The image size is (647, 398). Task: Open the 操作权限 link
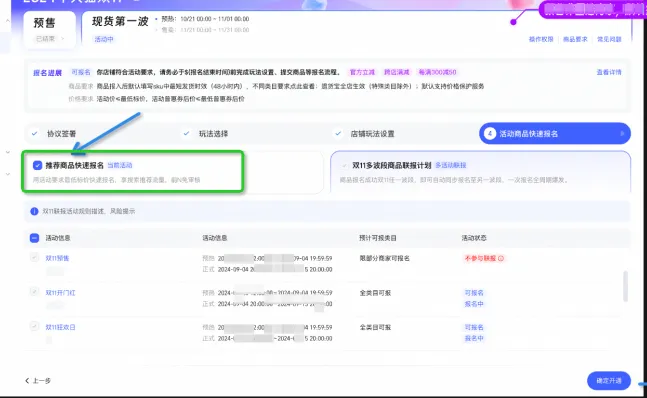click(x=541, y=39)
